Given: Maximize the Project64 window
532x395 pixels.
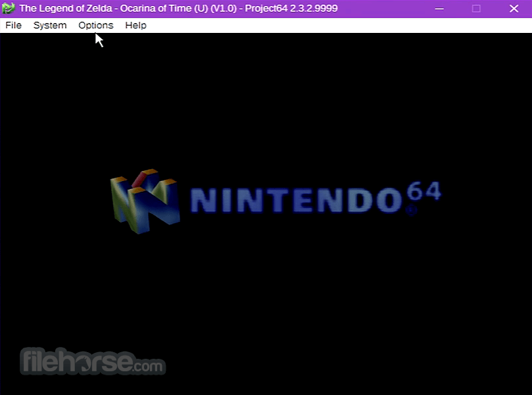Looking at the screenshot, I should tap(476, 9).
